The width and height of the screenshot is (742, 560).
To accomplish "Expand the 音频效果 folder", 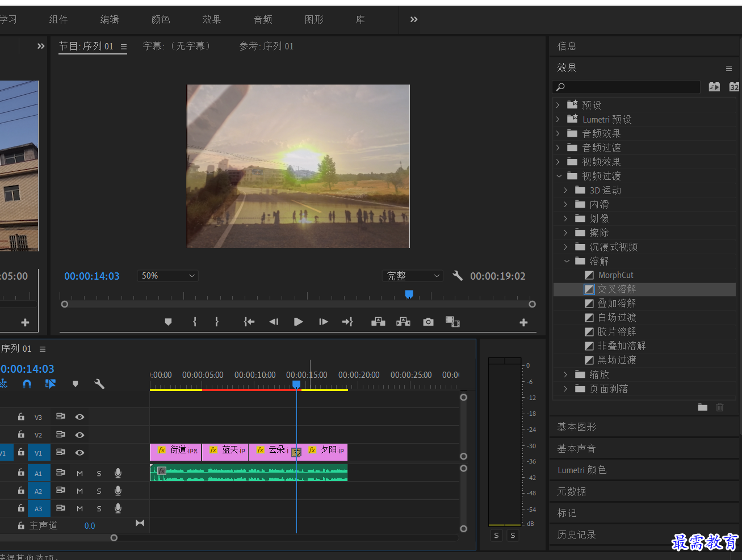I will point(558,133).
